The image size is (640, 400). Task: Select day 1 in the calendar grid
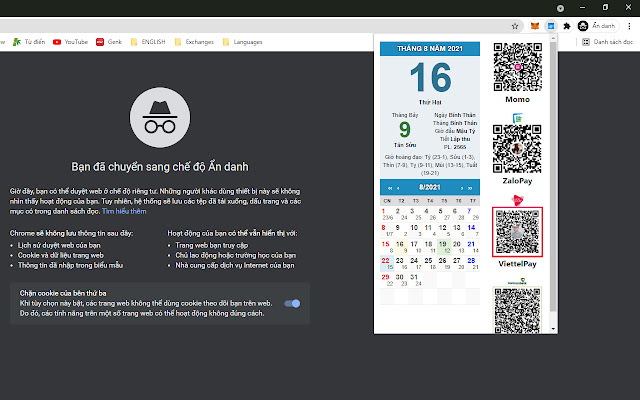387,213
